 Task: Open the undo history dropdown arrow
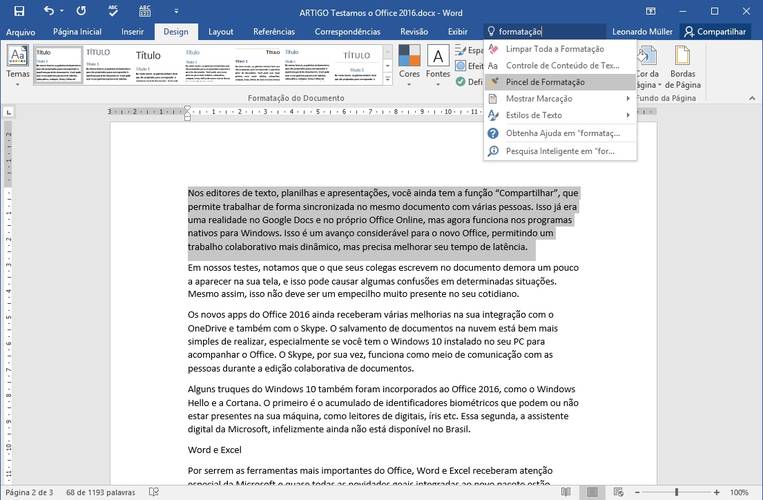pyautogui.click(x=62, y=11)
